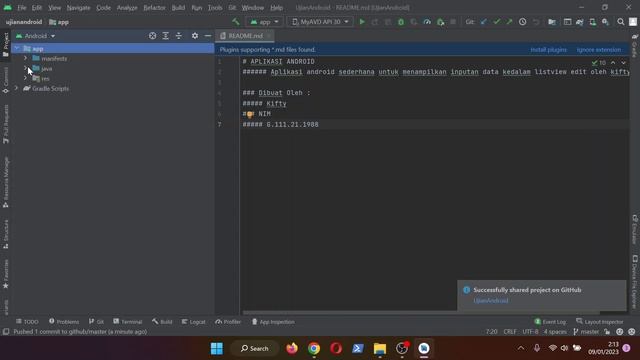640x360 pixels.
Task: Open the Refactor menu
Action: coord(154,7)
